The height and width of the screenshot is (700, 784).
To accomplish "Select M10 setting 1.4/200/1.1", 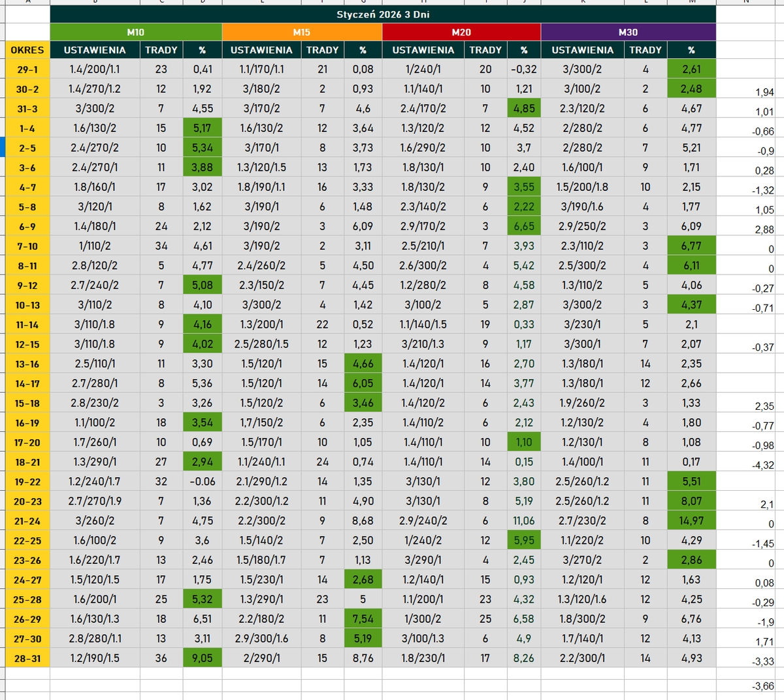I will point(95,69).
